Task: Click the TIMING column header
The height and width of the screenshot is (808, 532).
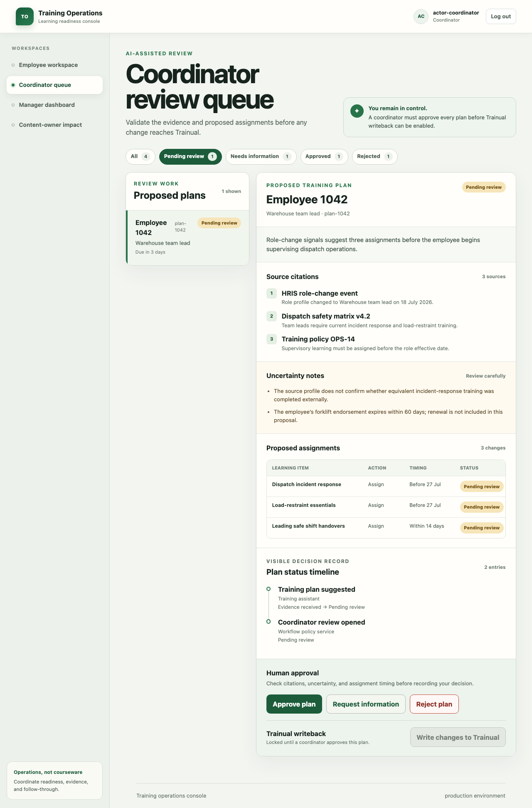Action: point(418,468)
